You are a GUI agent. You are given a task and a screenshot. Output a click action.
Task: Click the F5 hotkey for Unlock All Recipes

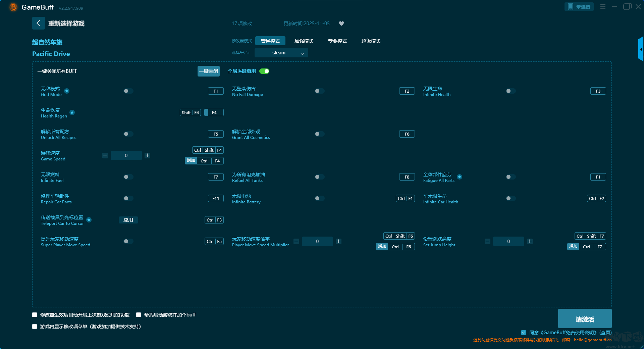pos(216,134)
